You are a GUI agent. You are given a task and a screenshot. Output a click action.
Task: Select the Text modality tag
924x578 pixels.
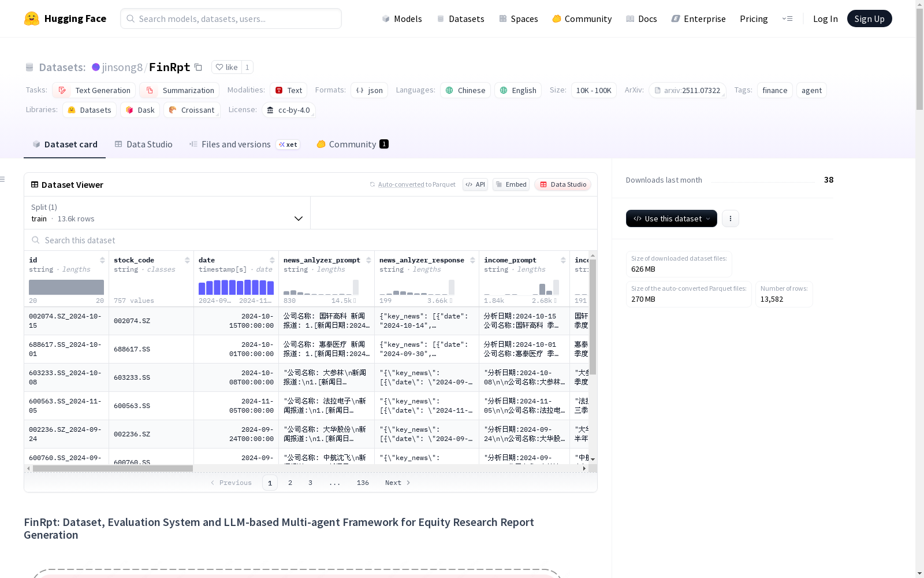(x=289, y=90)
